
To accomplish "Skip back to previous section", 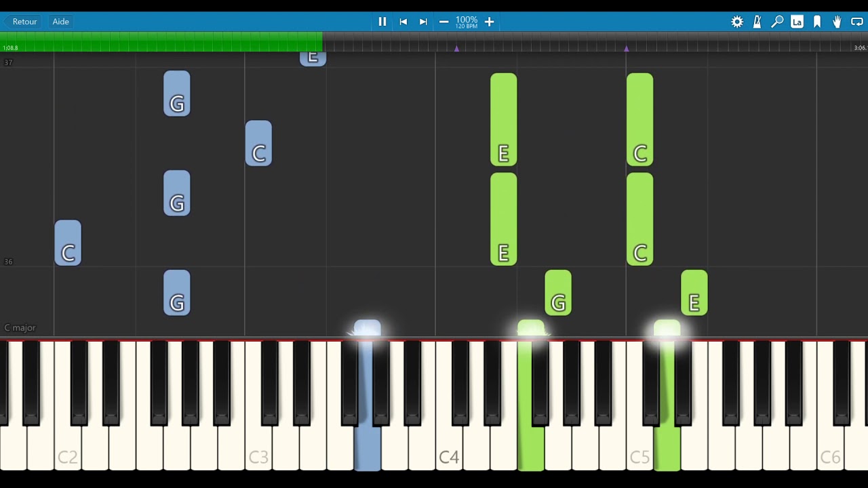I will pyautogui.click(x=403, y=22).
